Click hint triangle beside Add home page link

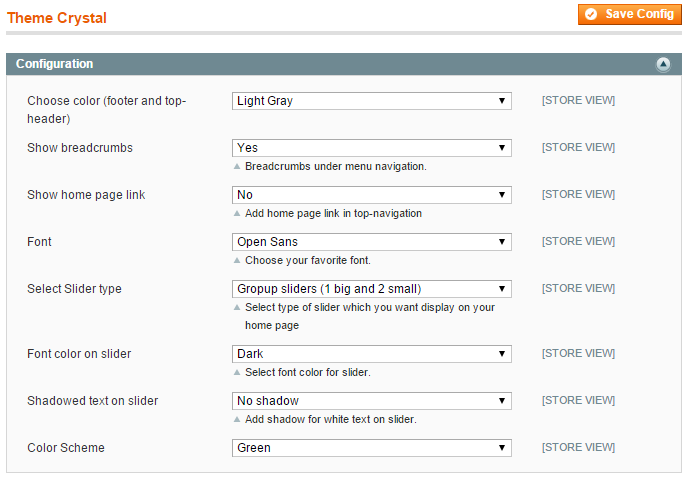click(237, 213)
